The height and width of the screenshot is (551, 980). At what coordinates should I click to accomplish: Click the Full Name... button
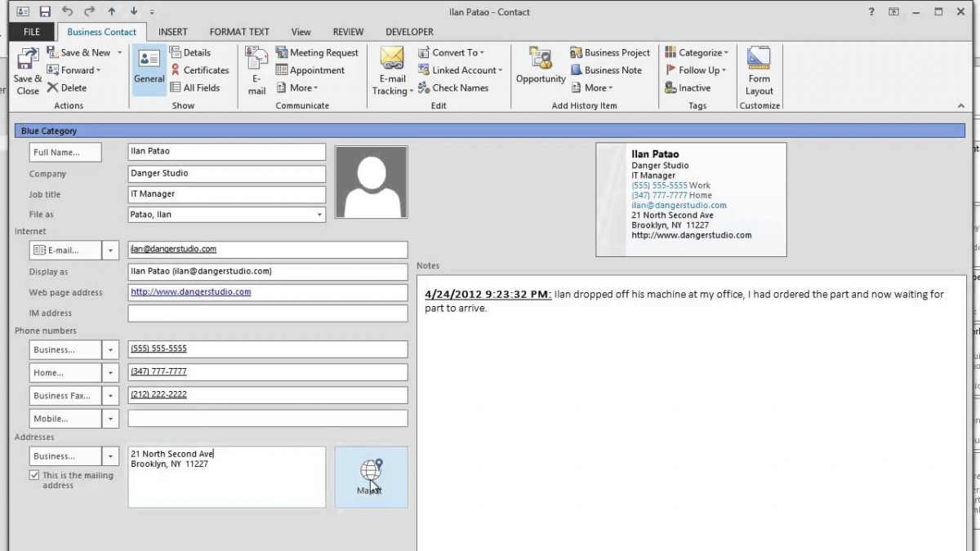point(65,153)
